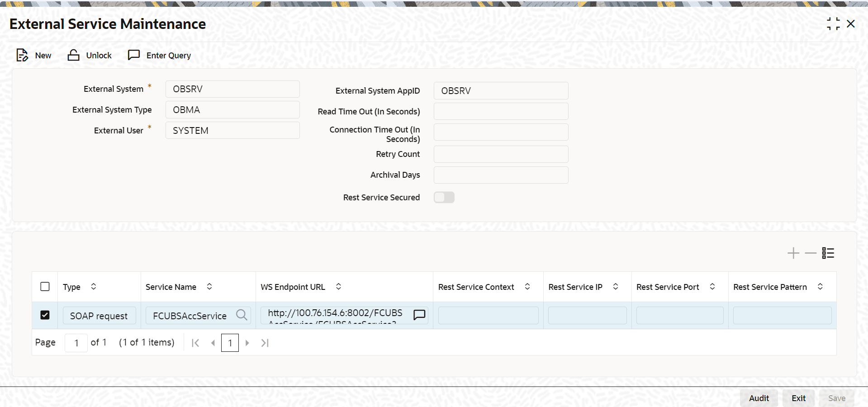Go to last page of the grid

pyautogui.click(x=265, y=343)
